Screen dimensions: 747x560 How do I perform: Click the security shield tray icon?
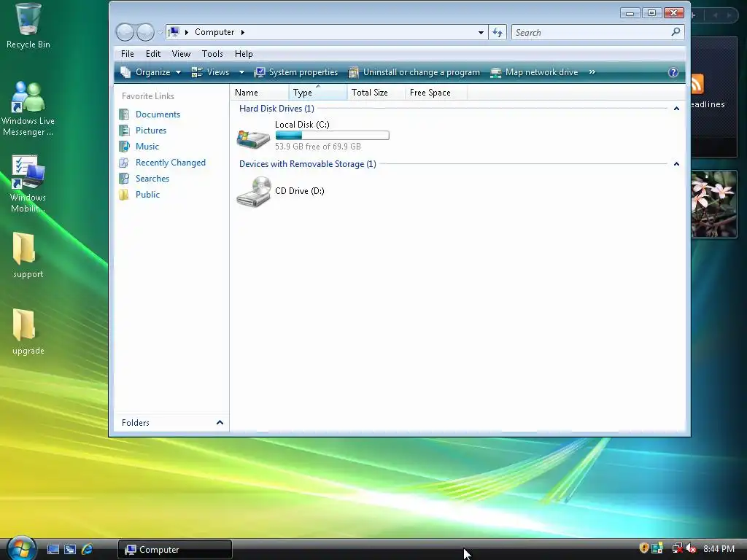coord(643,548)
